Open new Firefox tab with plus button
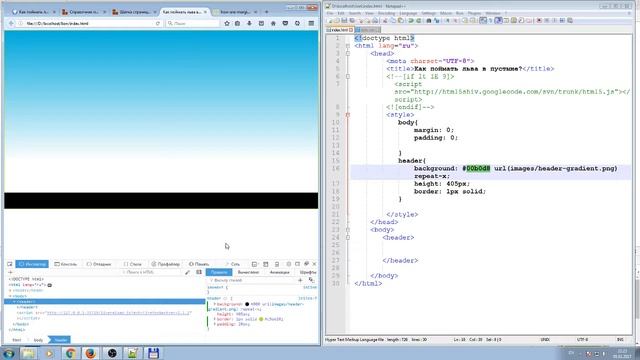This screenshot has width=640, height=360. pos(267,12)
